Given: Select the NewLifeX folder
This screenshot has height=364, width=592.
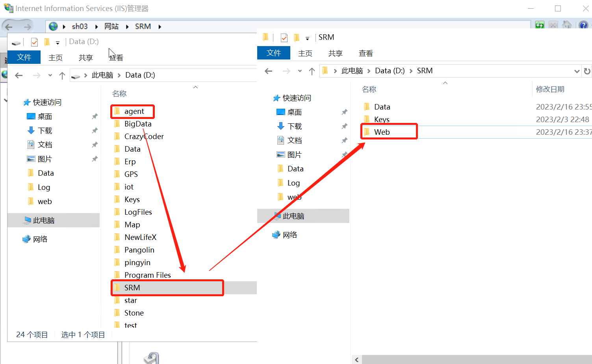Looking at the screenshot, I should 140,238.
